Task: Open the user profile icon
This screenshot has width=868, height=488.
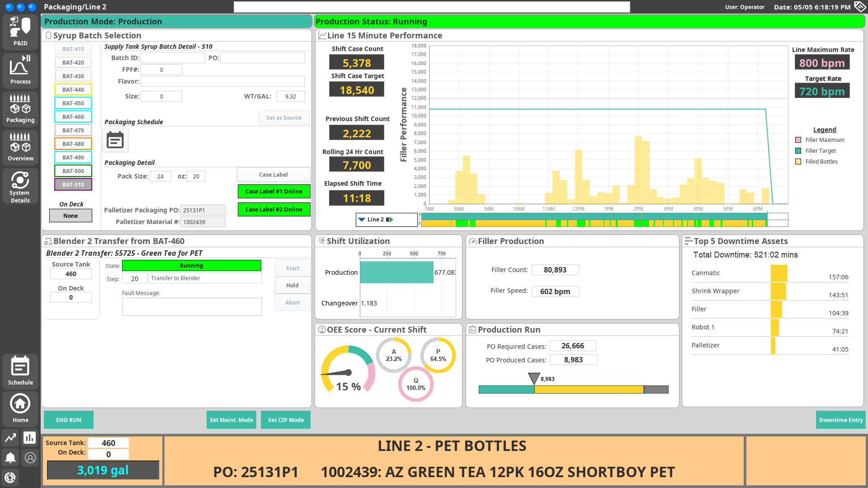Action: (x=30, y=458)
